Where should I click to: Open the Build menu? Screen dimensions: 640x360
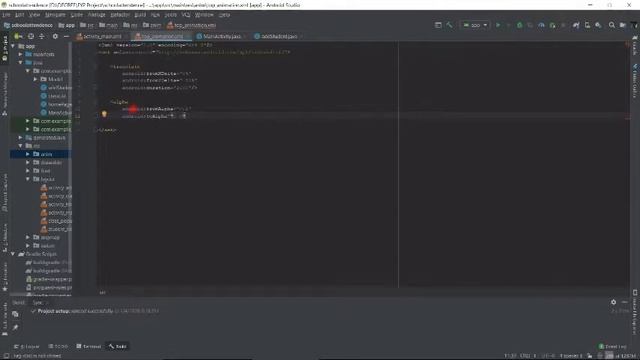coord(140,15)
